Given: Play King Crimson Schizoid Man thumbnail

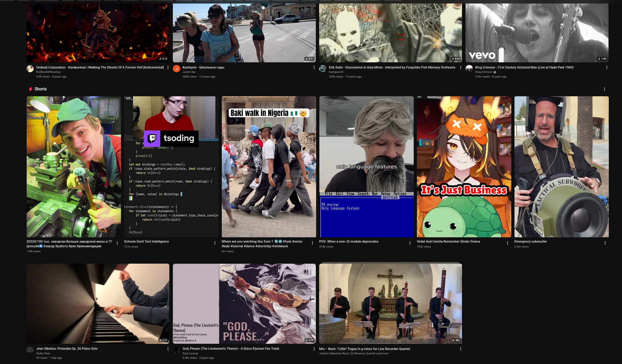Looking at the screenshot, I should pos(537,33).
